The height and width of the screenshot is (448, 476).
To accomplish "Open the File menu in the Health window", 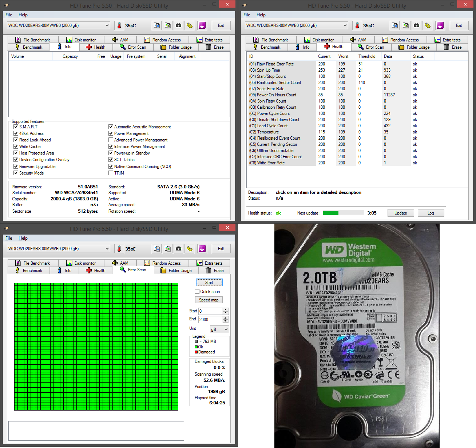I will (x=247, y=15).
